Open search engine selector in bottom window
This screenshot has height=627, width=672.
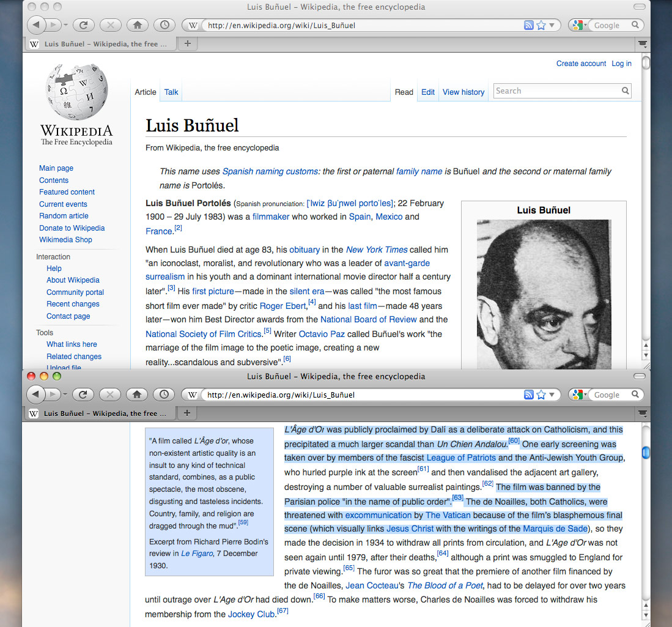[x=578, y=395]
